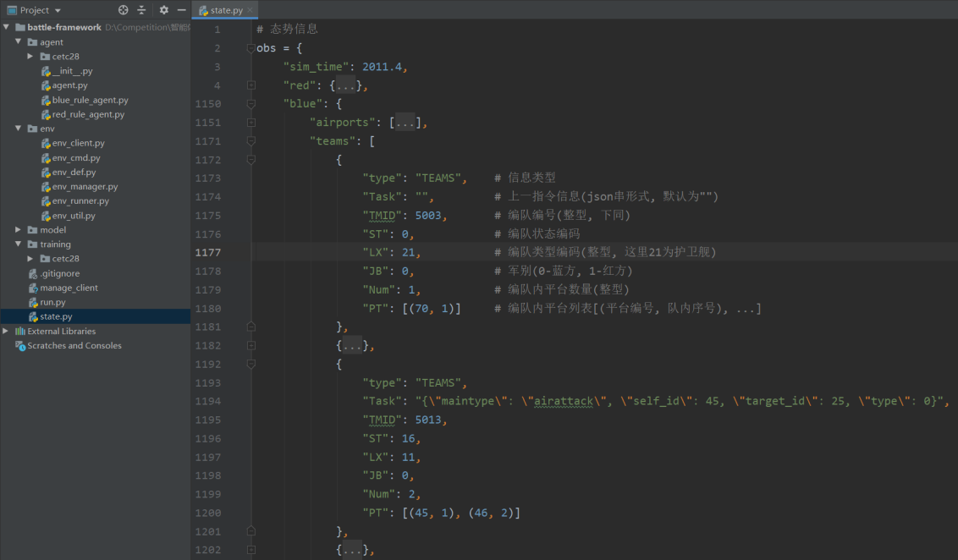This screenshot has height=560, width=958.
Task: Expand cetc28 folder under agent
Action: (30, 56)
